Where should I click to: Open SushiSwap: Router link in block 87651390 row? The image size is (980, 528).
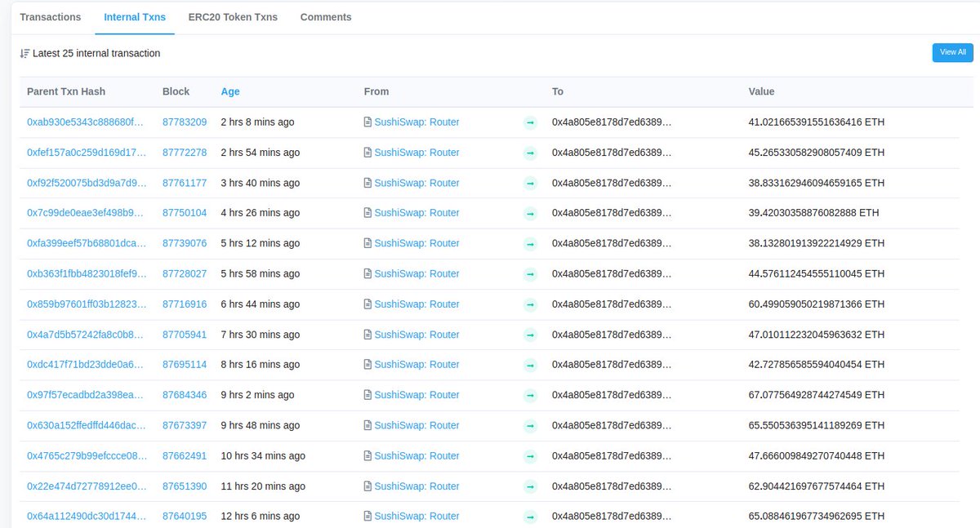[x=416, y=486]
